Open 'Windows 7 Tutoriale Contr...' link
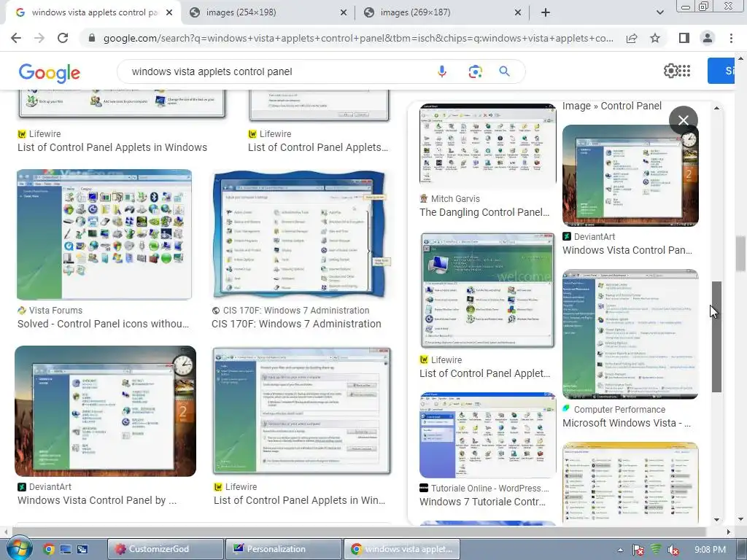Viewport: 747px width, 560px height. [483, 502]
